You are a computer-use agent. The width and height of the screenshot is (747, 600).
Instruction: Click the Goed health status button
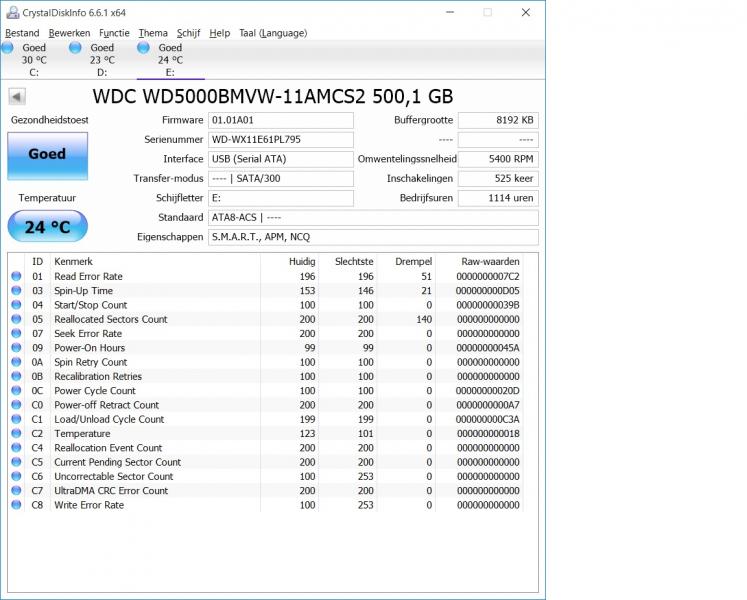click(47, 155)
